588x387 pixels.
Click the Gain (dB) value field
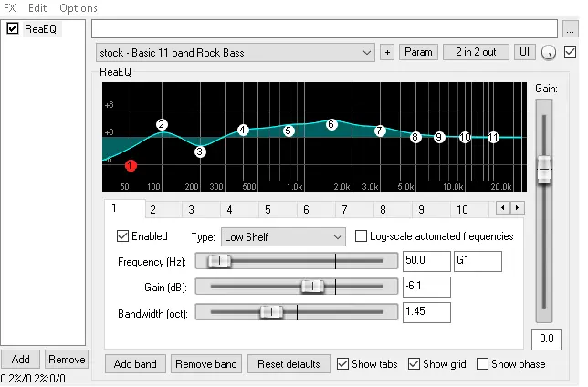[x=426, y=287]
